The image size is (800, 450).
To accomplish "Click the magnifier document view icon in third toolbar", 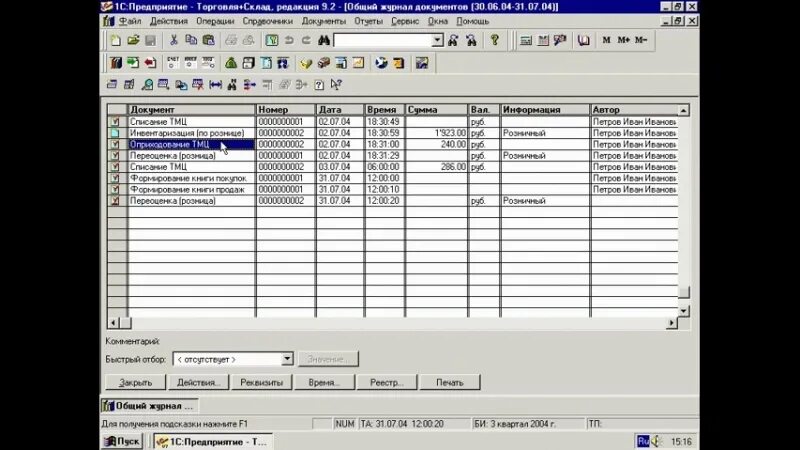I will pyautogui.click(x=147, y=85).
